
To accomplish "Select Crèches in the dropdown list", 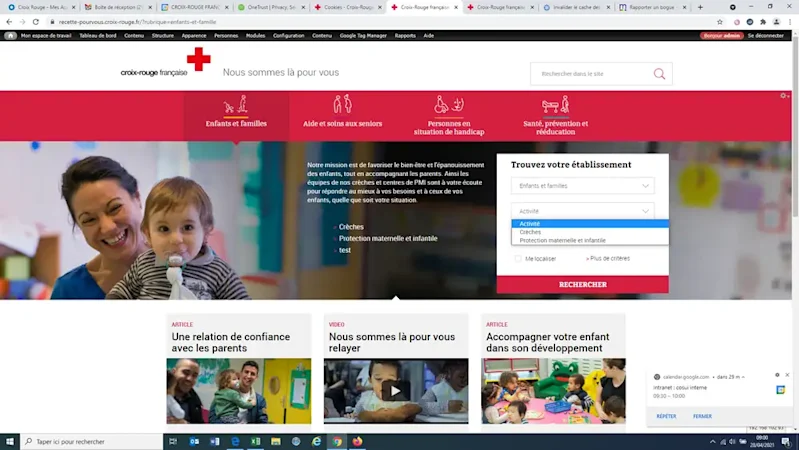I will pyautogui.click(x=590, y=232).
